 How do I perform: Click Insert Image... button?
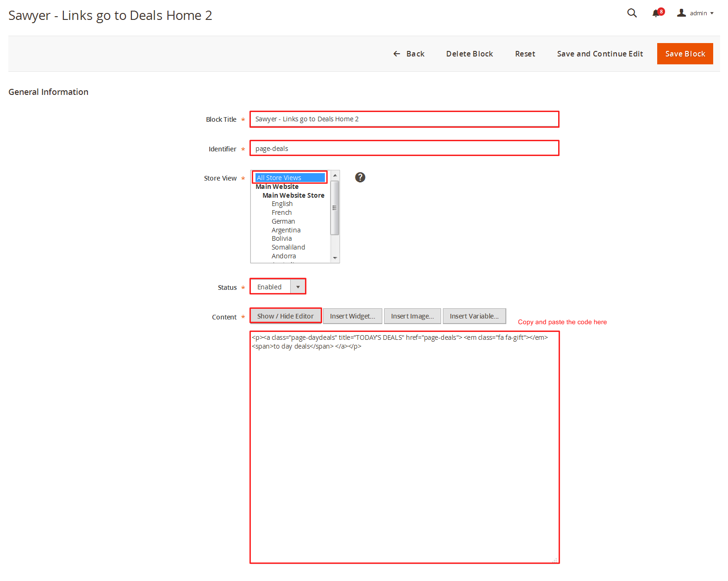pos(412,316)
